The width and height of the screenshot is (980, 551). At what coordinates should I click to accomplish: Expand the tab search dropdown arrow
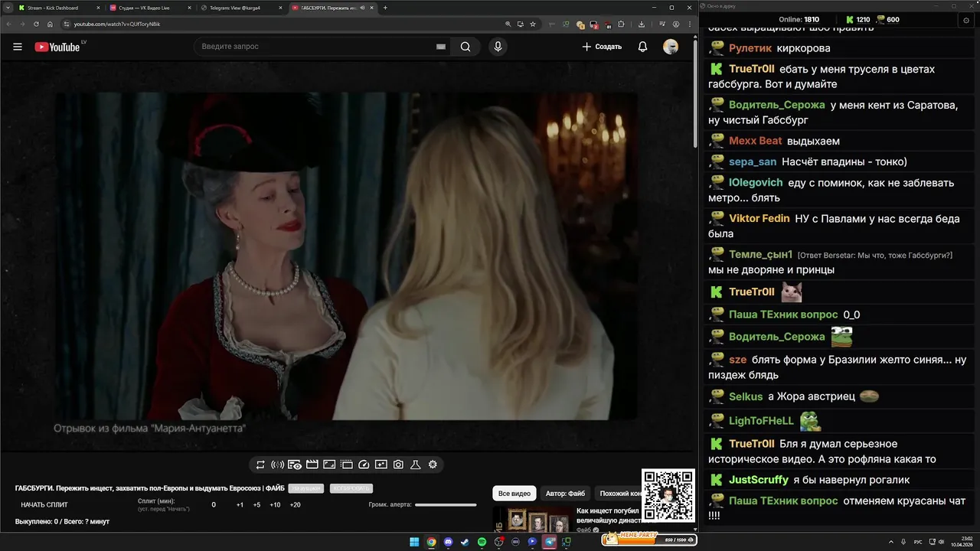(6, 8)
